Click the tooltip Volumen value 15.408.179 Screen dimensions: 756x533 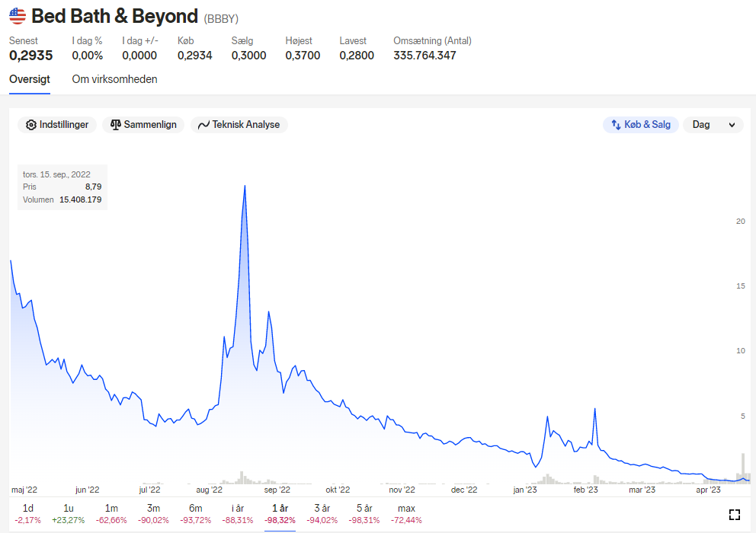(81, 200)
